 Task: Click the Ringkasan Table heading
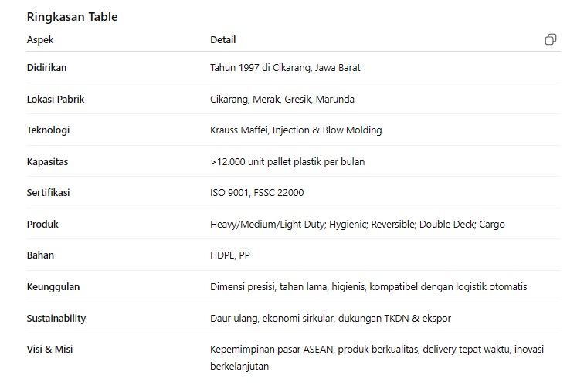72,16
